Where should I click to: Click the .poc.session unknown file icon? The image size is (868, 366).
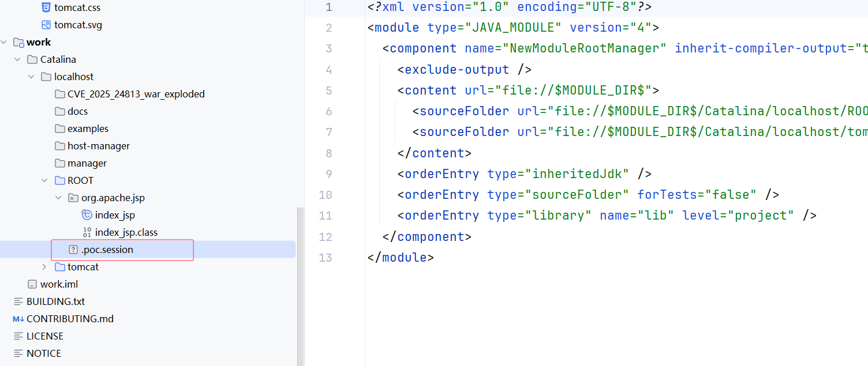click(x=73, y=250)
